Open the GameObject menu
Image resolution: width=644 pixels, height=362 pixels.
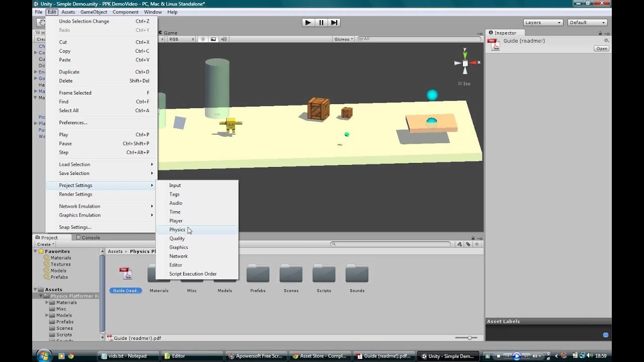coord(94,12)
